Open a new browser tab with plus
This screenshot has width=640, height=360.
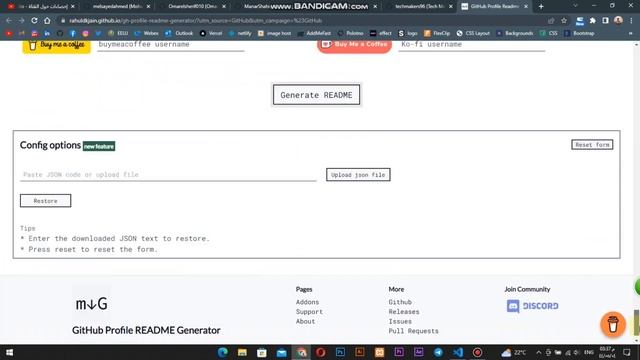[x=541, y=7]
